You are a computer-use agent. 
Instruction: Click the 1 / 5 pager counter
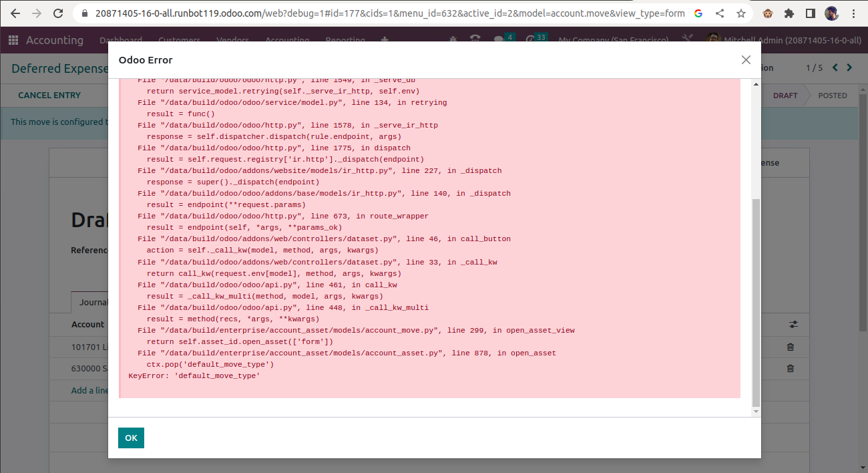[x=815, y=68]
